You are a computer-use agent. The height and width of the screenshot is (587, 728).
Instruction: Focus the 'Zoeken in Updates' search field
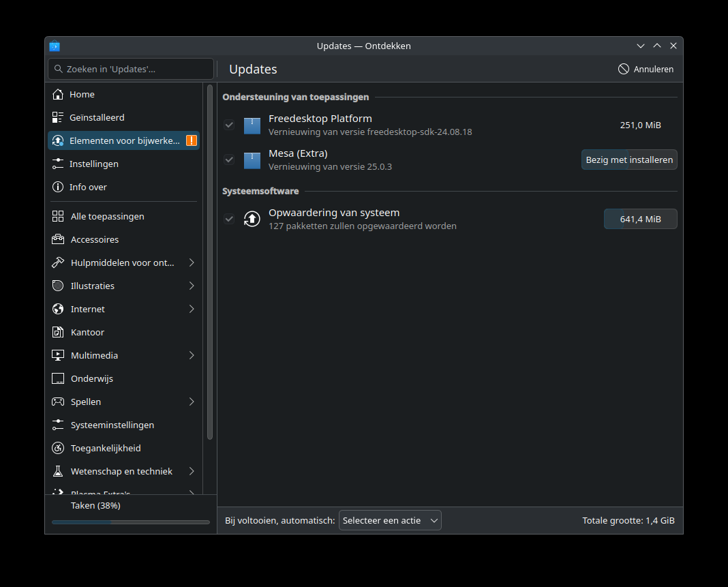click(x=131, y=69)
